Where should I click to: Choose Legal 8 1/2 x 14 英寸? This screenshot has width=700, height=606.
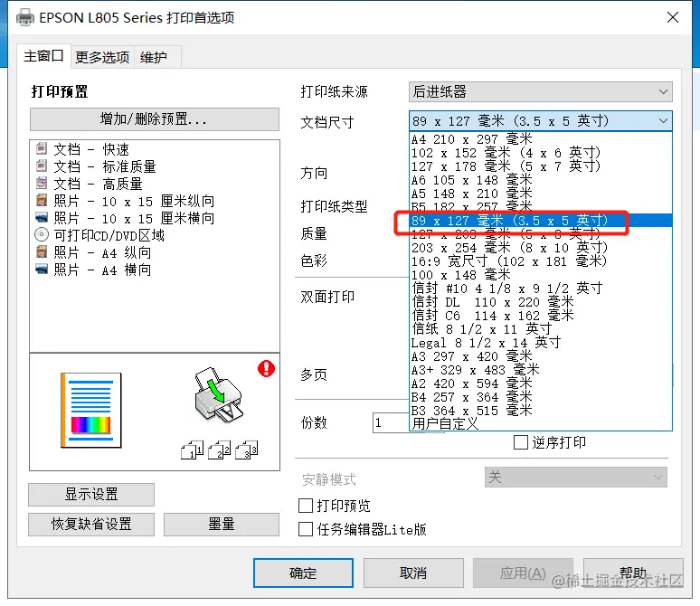click(541, 343)
